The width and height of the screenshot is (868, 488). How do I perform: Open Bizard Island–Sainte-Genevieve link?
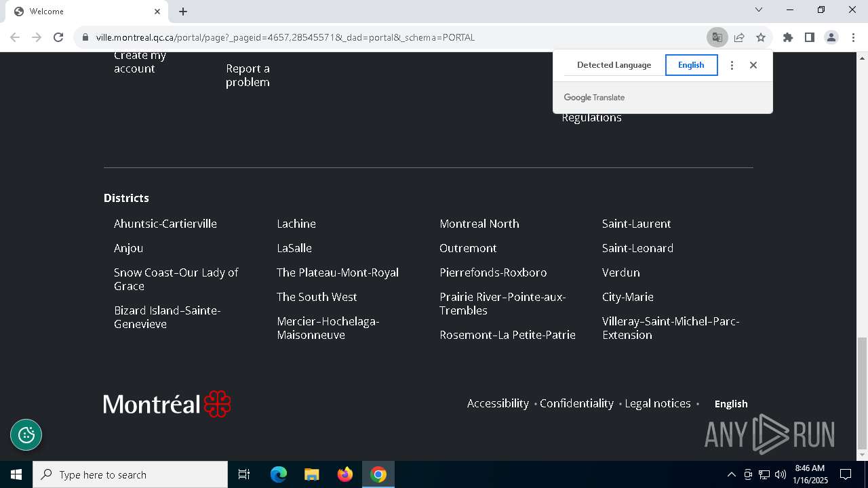167,317
